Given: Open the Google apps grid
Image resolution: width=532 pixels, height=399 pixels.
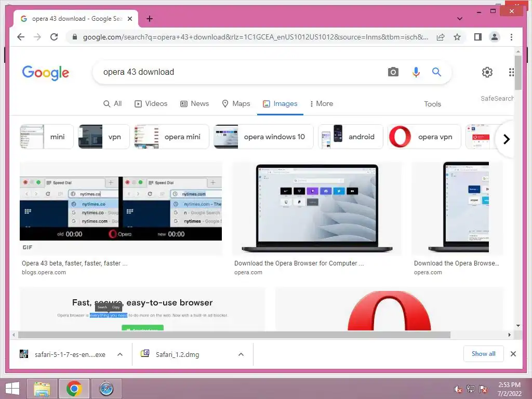Looking at the screenshot, I should [x=511, y=72].
